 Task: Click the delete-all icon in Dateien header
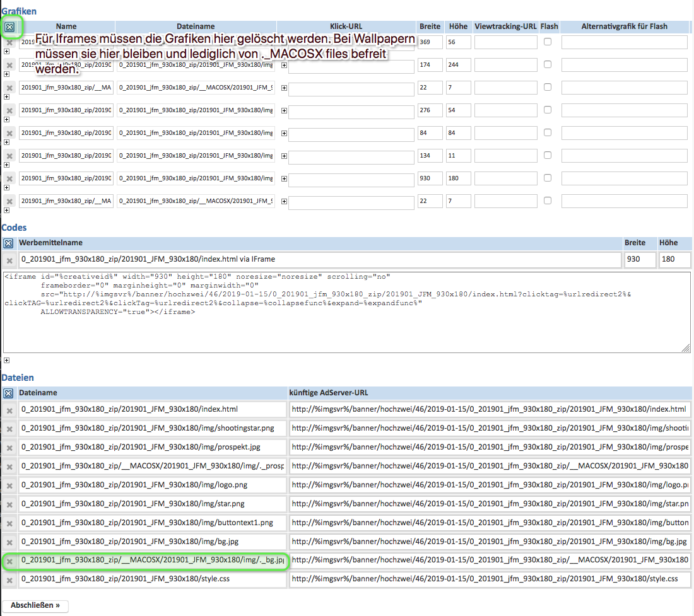[8, 393]
